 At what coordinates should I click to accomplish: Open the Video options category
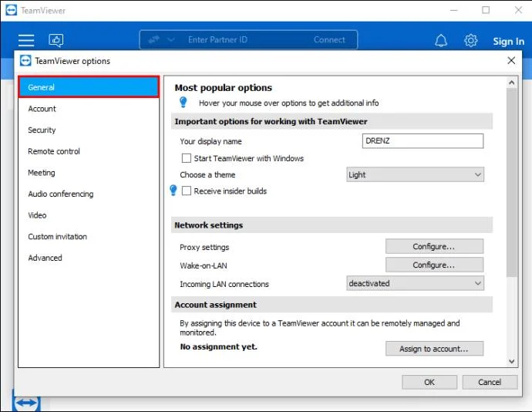(89, 215)
